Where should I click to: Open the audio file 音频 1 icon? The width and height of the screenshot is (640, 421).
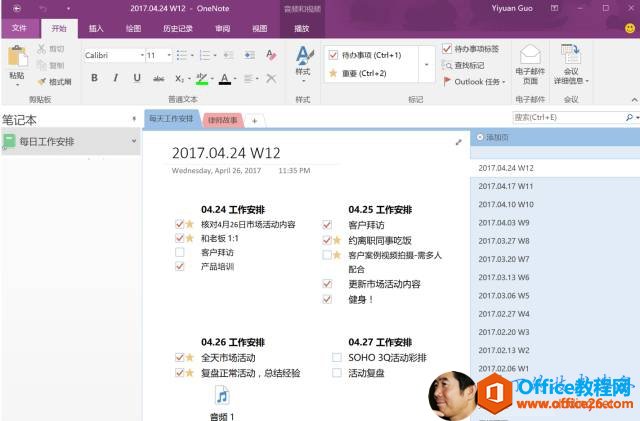click(x=222, y=395)
